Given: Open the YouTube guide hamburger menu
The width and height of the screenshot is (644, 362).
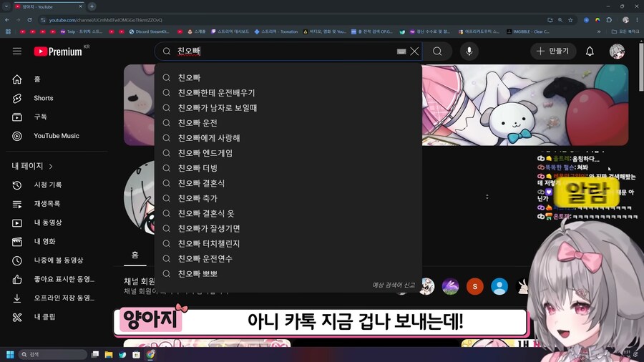Looking at the screenshot, I should pos(17,52).
